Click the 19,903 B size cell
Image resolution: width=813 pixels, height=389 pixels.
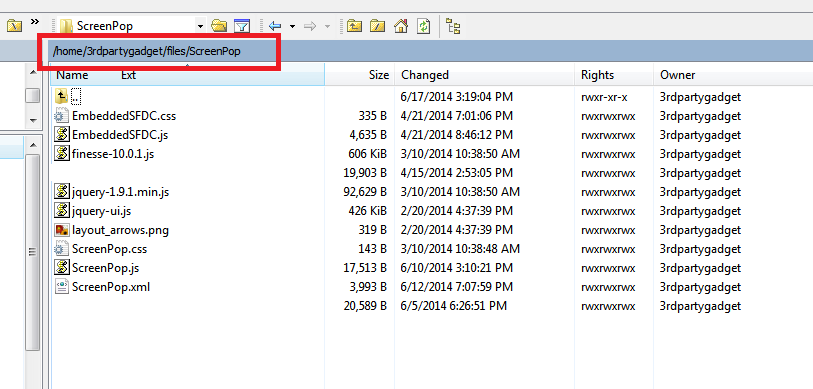tap(366, 173)
